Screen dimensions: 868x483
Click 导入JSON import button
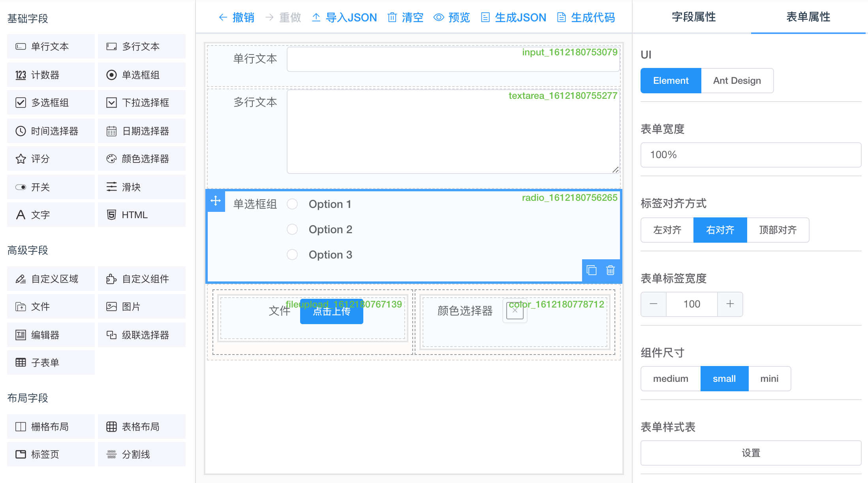[x=344, y=17]
